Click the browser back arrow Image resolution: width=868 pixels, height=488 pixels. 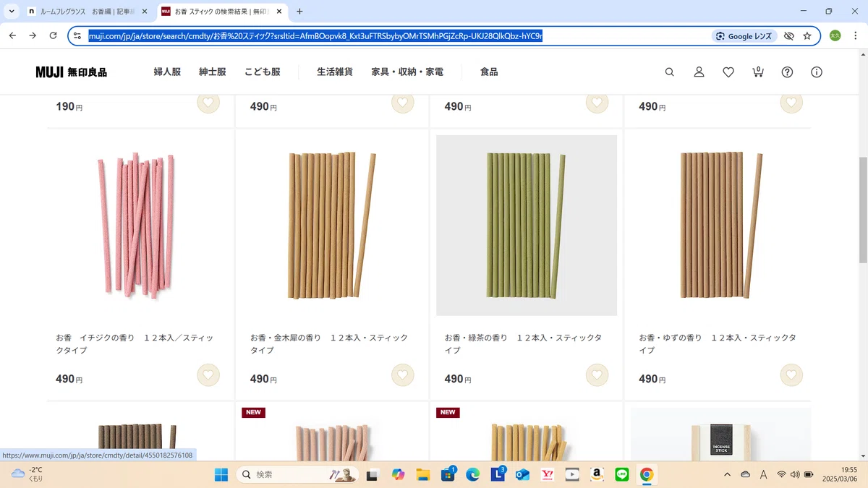pyautogui.click(x=12, y=35)
